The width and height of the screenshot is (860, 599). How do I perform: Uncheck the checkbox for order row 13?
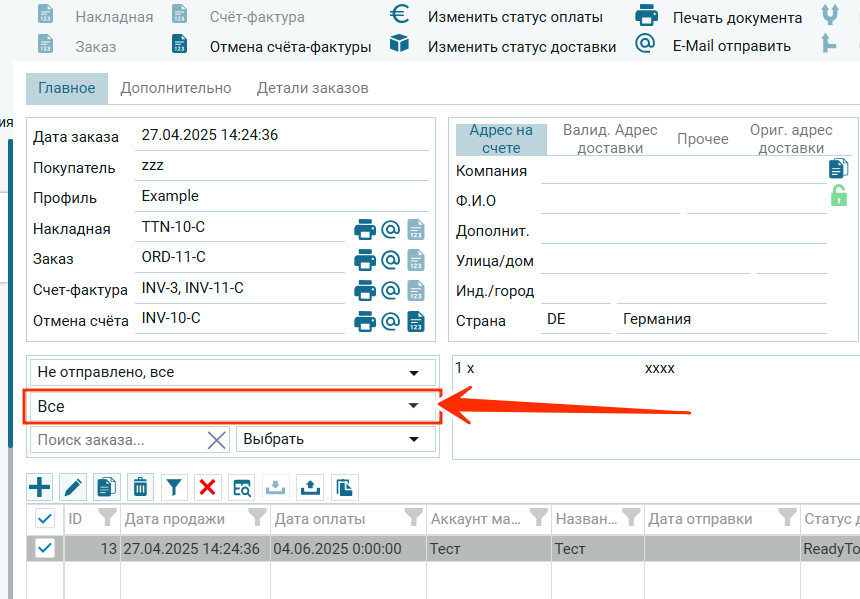pyautogui.click(x=45, y=548)
